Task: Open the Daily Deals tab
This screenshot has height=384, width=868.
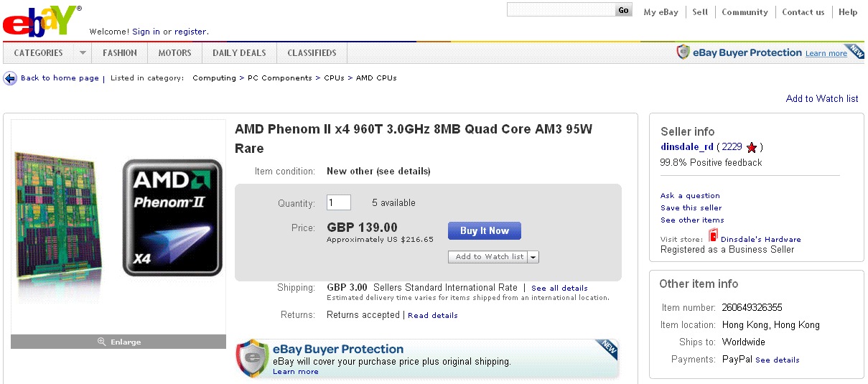Action: (x=239, y=53)
